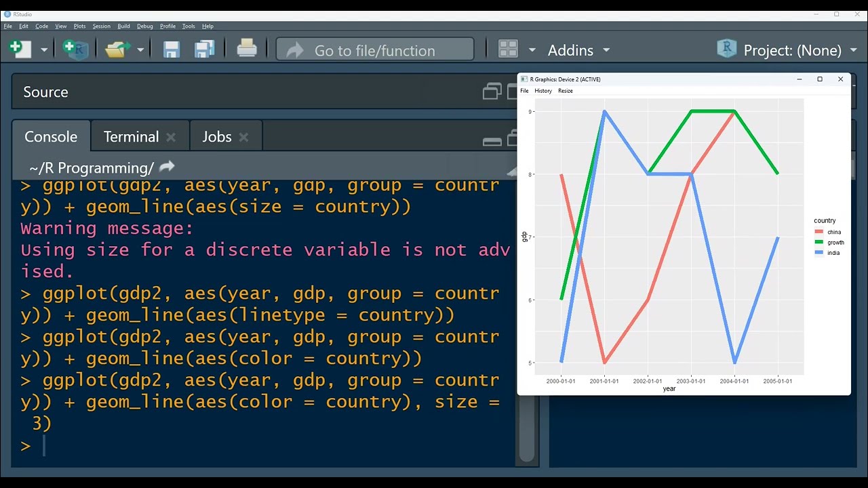Click the Print icon in toolbar

coord(247,49)
